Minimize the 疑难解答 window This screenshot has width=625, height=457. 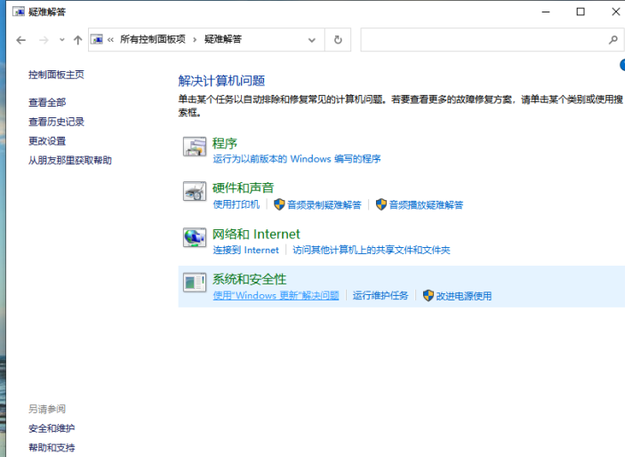pyautogui.click(x=546, y=12)
